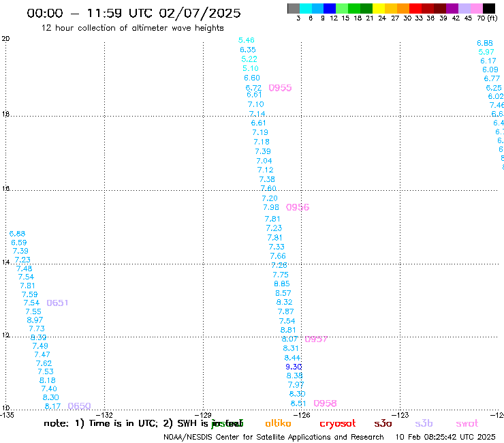The width and height of the screenshot is (504, 443).
Task: Select the pink time stamp 0957
Action: coord(316,339)
